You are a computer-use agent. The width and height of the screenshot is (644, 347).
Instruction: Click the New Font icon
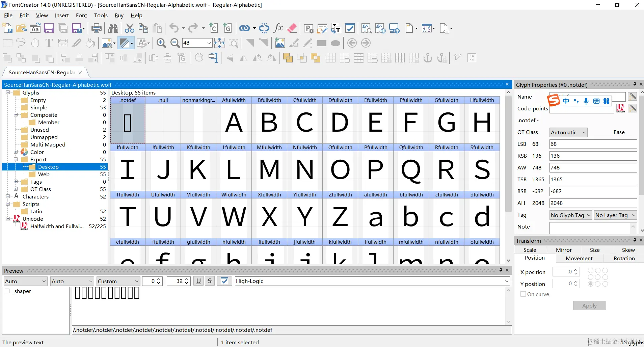7,28
